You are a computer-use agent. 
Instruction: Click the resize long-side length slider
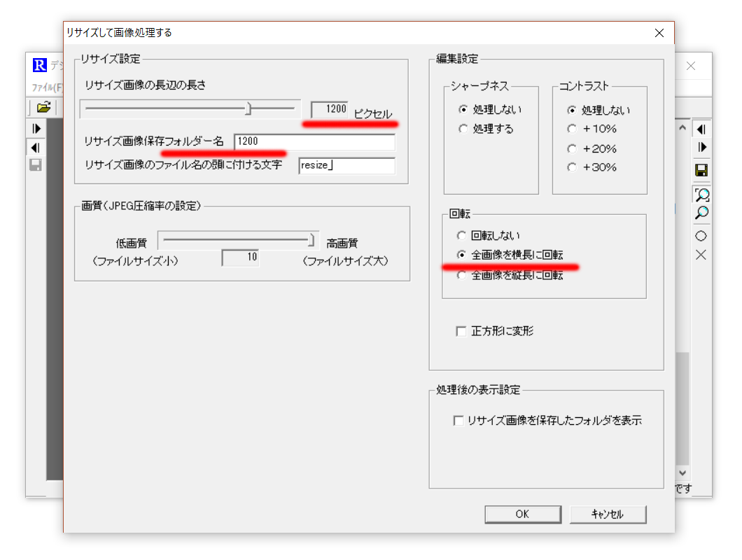tap(190, 109)
